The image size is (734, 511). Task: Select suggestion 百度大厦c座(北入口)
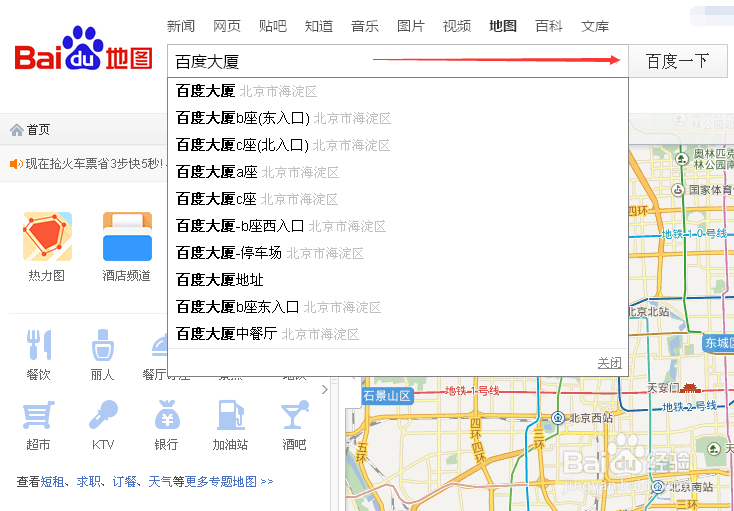coord(397,146)
